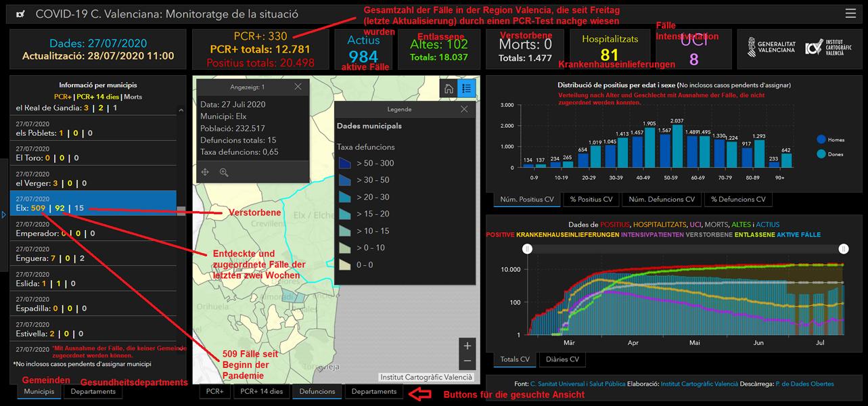Toggle the map legend list icon
The height and width of the screenshot is (406, 868).
click(x=466, y=89)
